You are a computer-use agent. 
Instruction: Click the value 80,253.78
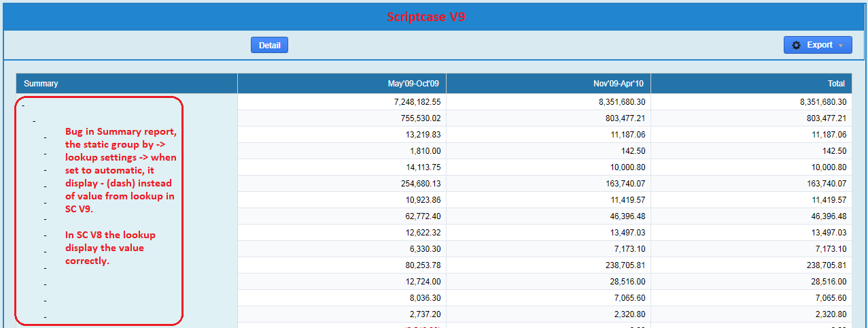tap(423, 265)
